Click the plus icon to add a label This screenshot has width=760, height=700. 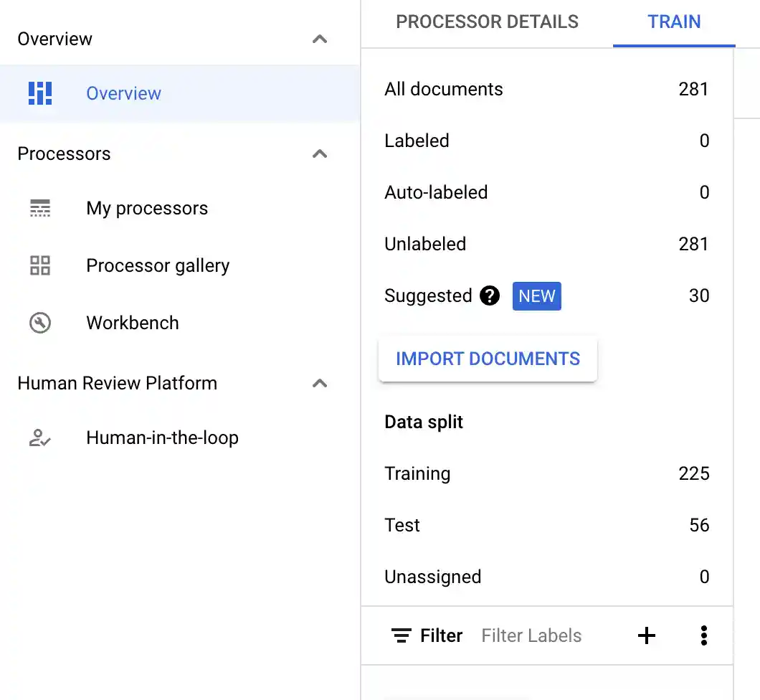click(647, 635)
